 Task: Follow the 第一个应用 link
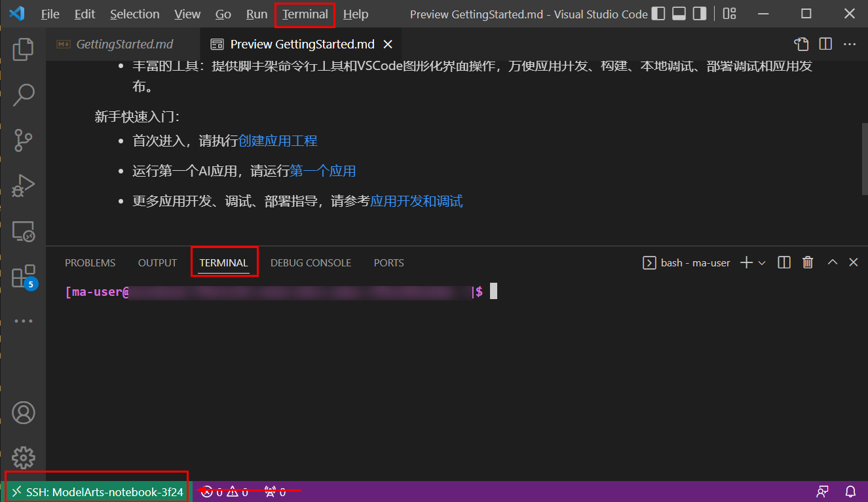(x=323, y=171)
